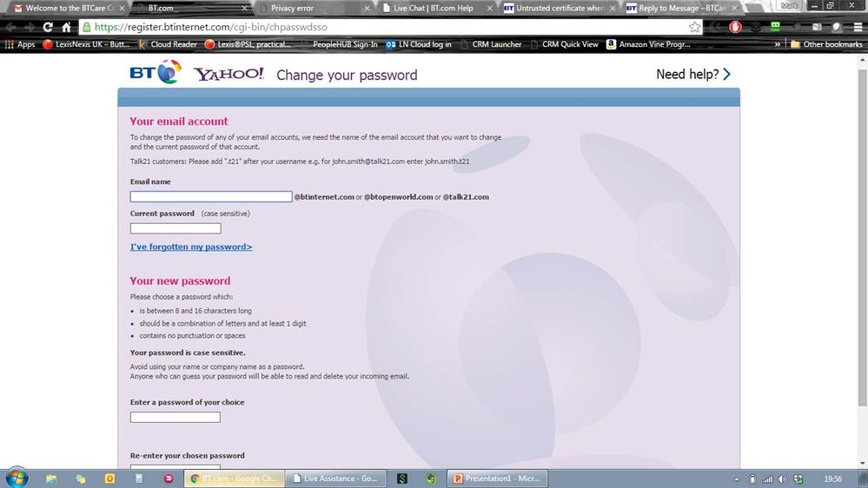868x488 pixels.
Task: Click the chevron next to Need help?
Action: click(727, 74)
